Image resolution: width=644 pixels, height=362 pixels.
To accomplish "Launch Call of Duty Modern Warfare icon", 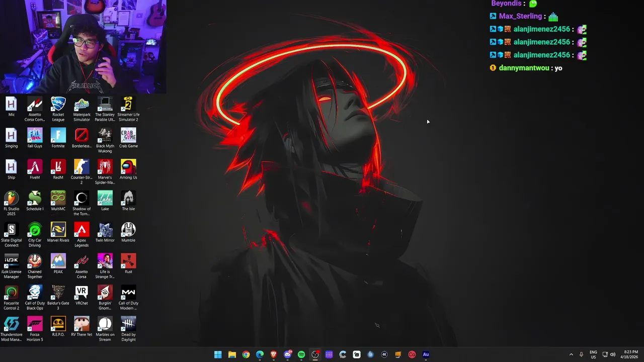I will [128, 298].
